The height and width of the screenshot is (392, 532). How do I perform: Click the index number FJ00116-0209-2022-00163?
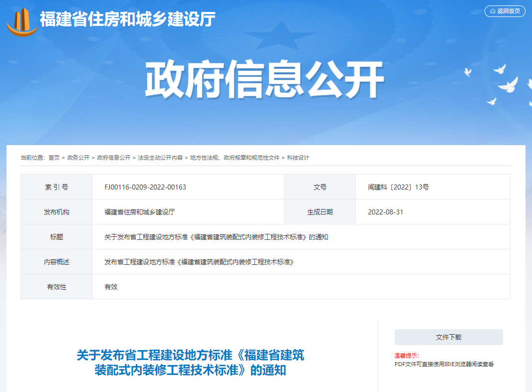[x=145, y=187]
